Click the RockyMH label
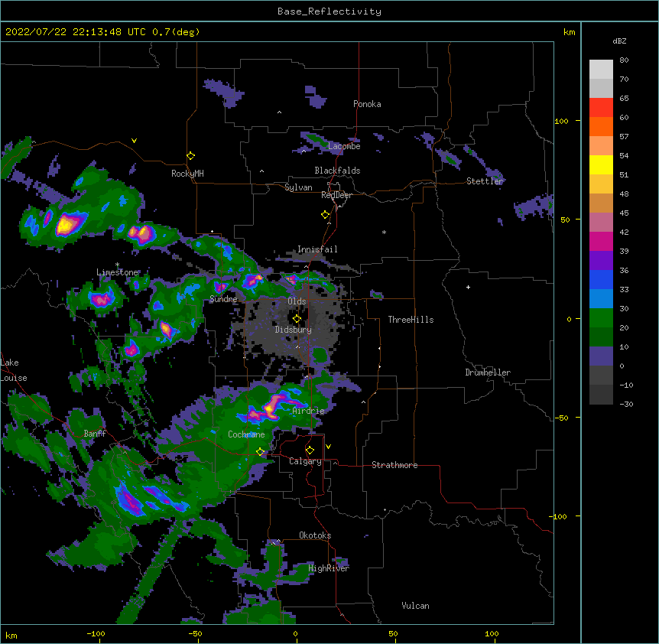The height and width of the screenshot is (644, 659). (x=187, y=174)
